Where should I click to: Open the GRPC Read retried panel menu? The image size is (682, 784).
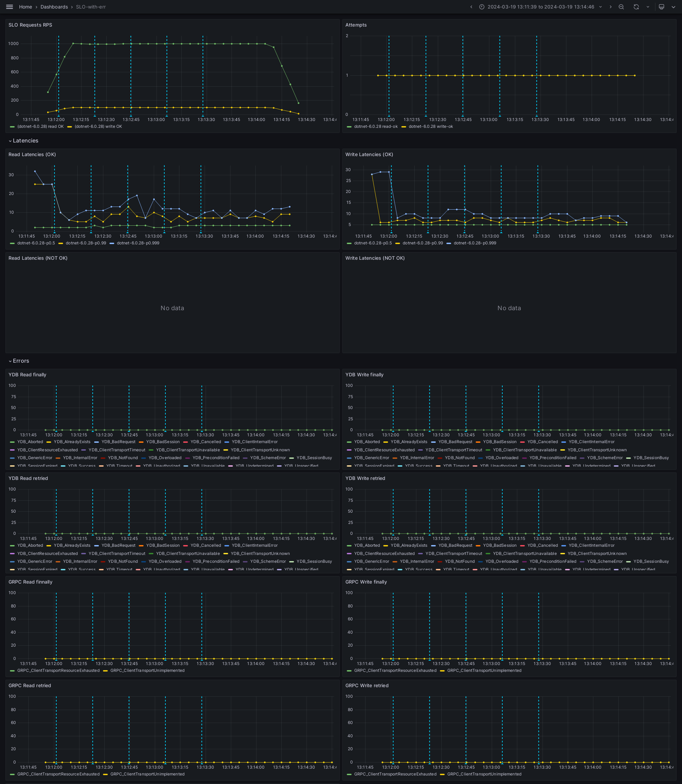(30, 685)
